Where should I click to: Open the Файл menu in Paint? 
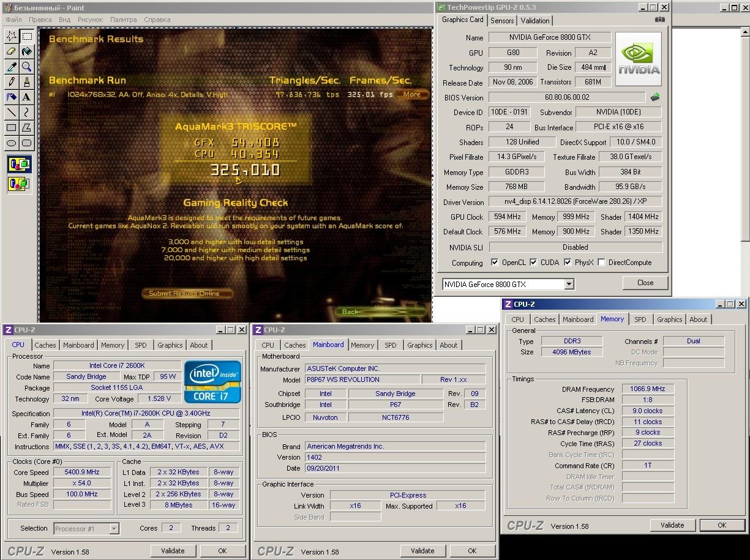tap(13, 20)
